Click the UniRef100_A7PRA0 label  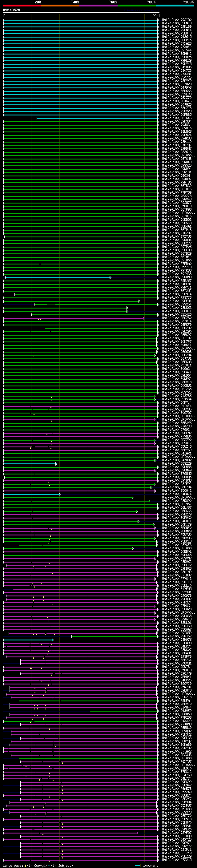[x=177, y=264]
